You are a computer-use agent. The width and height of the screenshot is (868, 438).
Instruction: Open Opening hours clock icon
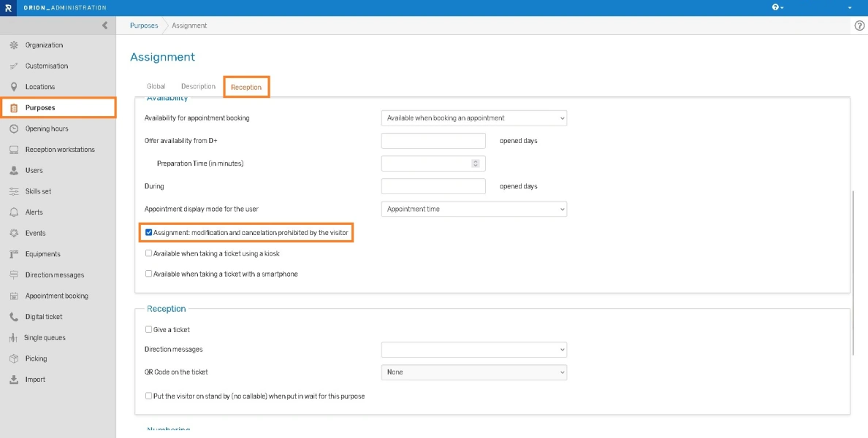coord(13,128)
